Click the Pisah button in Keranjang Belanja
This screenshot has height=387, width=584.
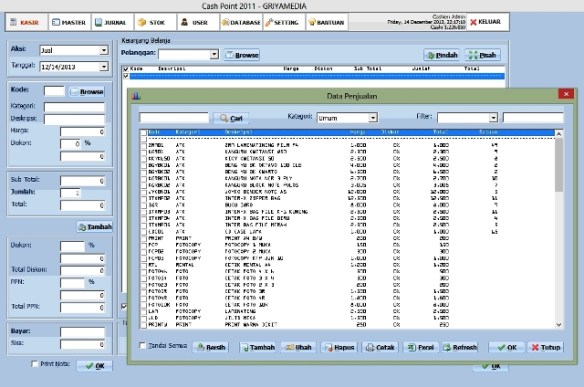[483, 55]
